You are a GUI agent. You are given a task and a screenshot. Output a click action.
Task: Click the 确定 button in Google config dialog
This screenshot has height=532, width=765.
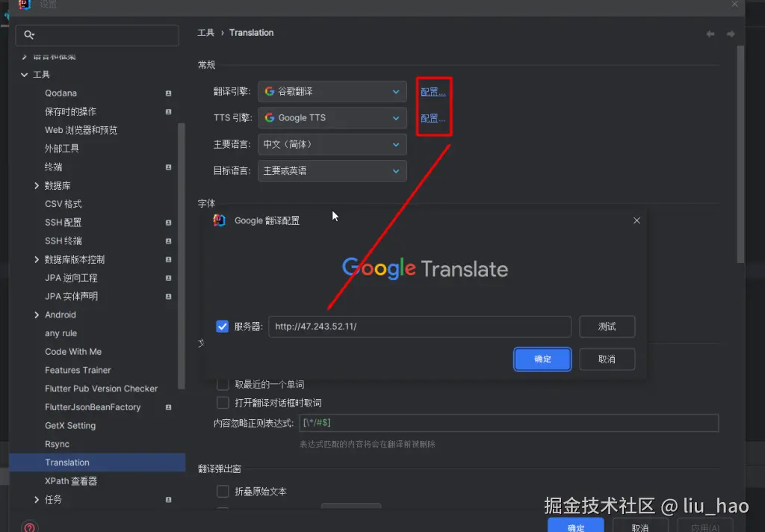pos(542,359)
